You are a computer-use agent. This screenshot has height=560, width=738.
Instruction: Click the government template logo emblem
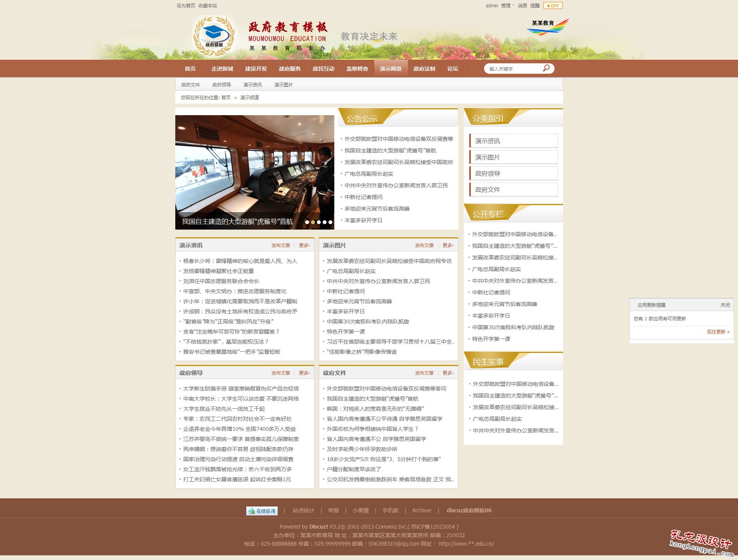[x=214, y=36]
